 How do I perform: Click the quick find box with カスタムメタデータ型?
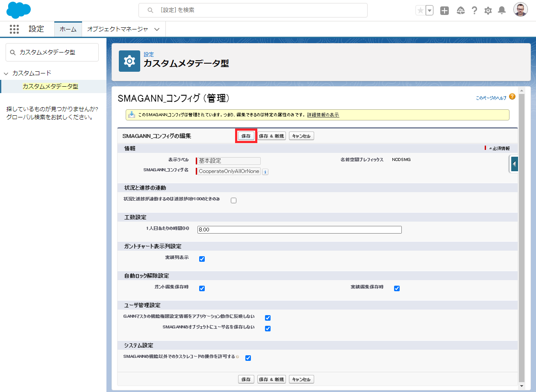tap(52, 52)
